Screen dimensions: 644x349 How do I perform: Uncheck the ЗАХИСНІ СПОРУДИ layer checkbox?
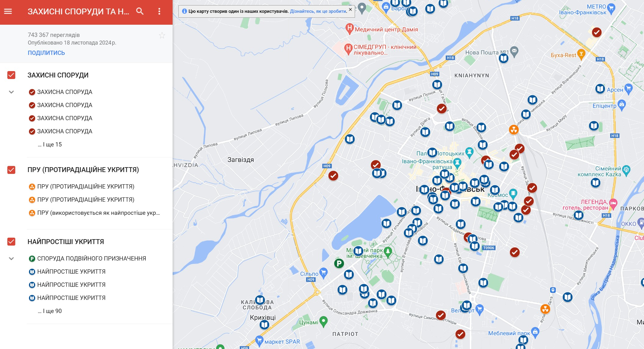coord(11,75)
